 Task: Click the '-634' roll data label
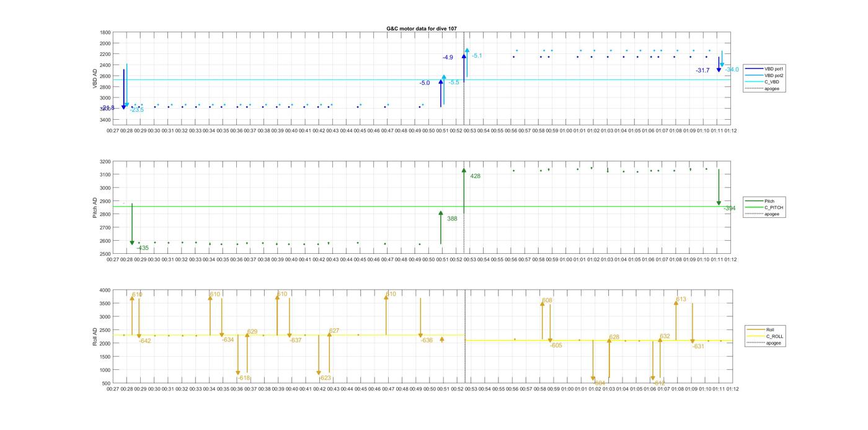(x=228, y=339)
